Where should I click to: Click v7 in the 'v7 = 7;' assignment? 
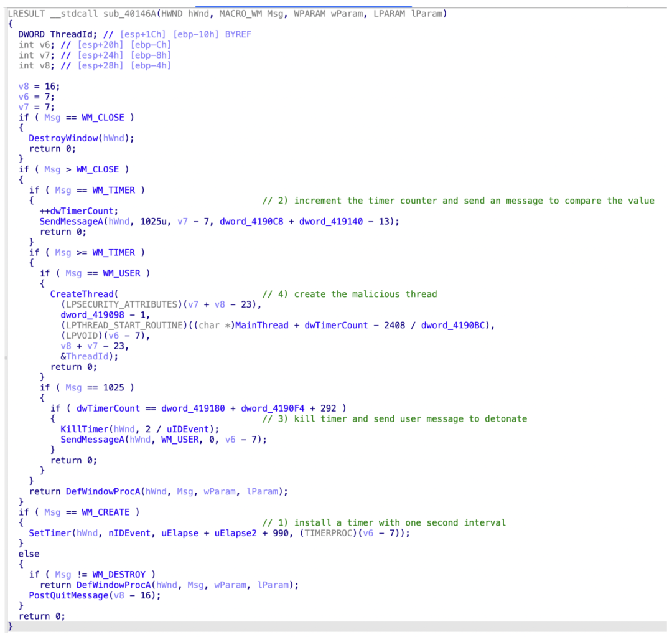(24, 107)
